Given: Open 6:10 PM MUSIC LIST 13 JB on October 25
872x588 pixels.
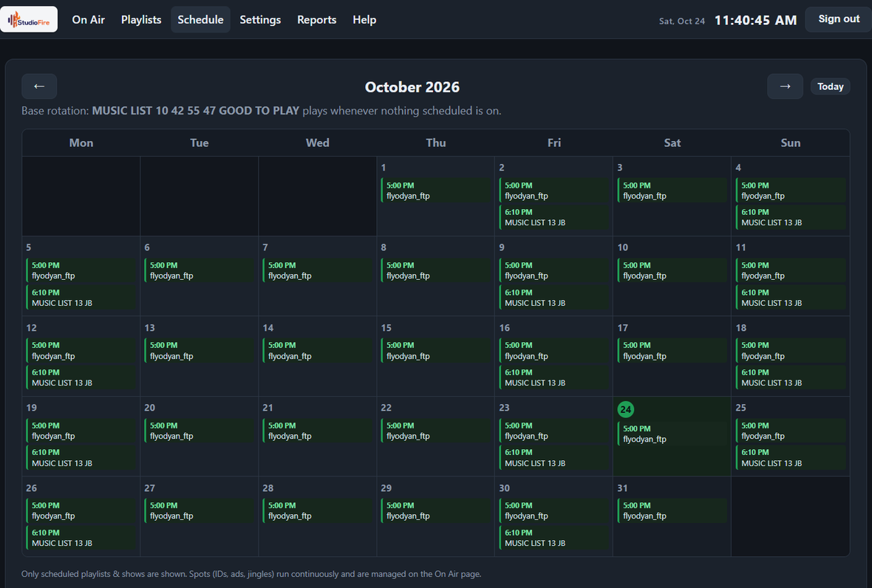Looking at the screenshot, I should tap(790, 457).
